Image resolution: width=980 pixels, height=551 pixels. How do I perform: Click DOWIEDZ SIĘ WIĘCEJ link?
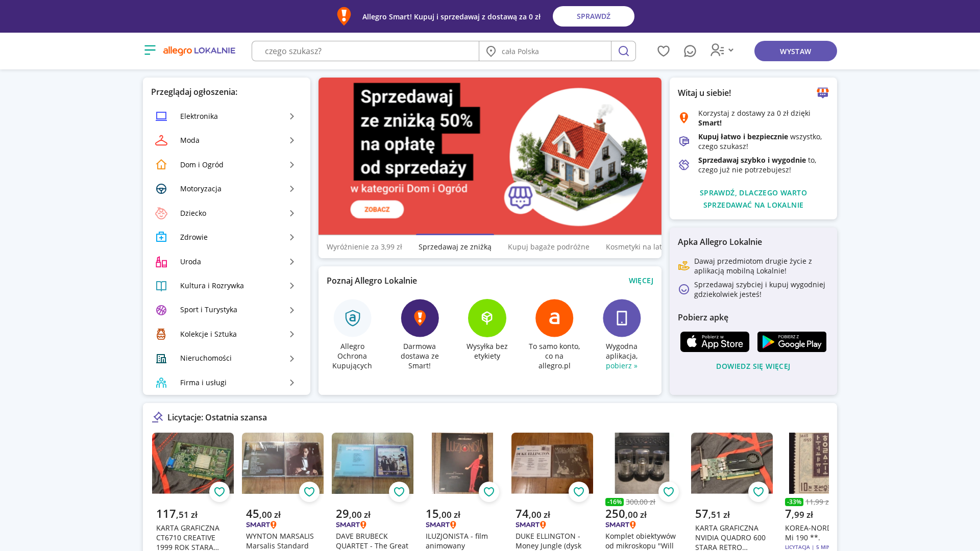753,366
